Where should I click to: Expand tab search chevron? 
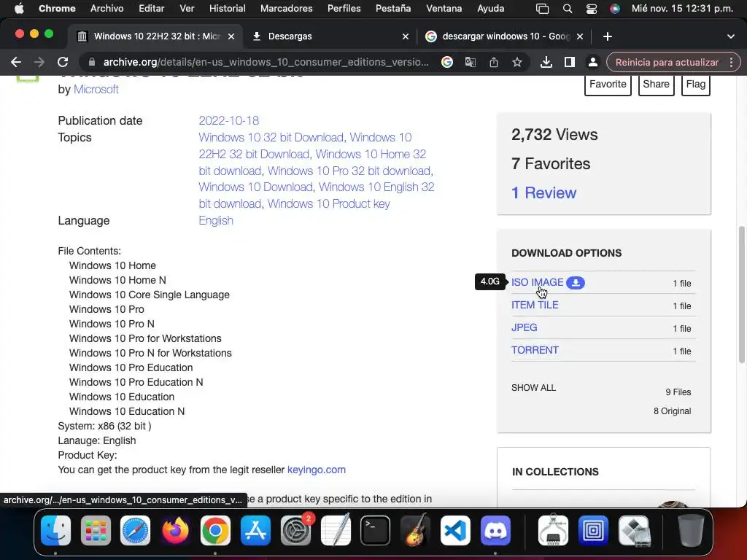731,36
